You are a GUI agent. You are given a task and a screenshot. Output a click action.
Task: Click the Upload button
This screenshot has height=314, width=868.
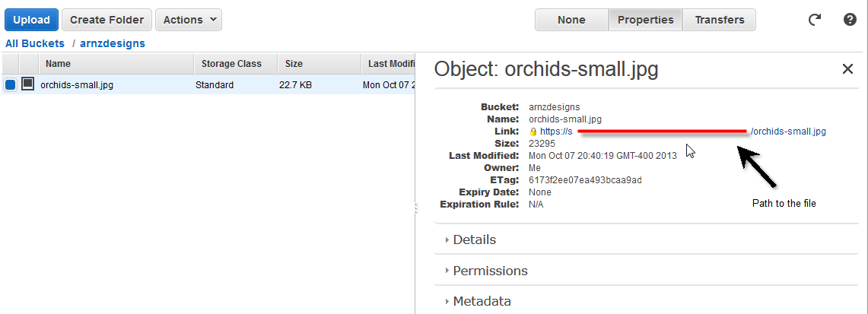click(31, 20)
